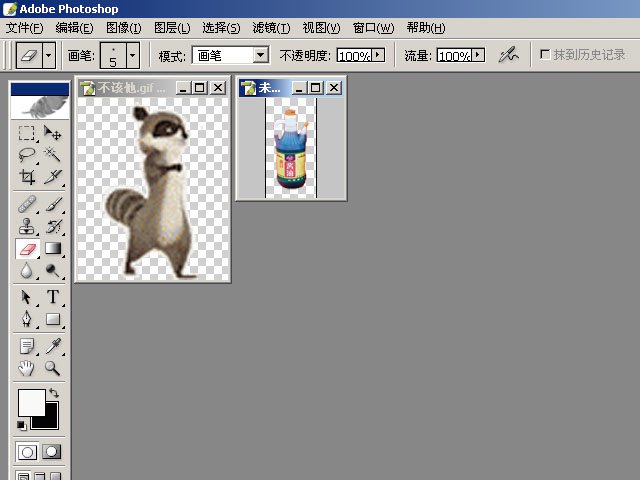This screenshot has width=640, height=480.
Task: Select the Path Selection tool
Action: (27, 297)
